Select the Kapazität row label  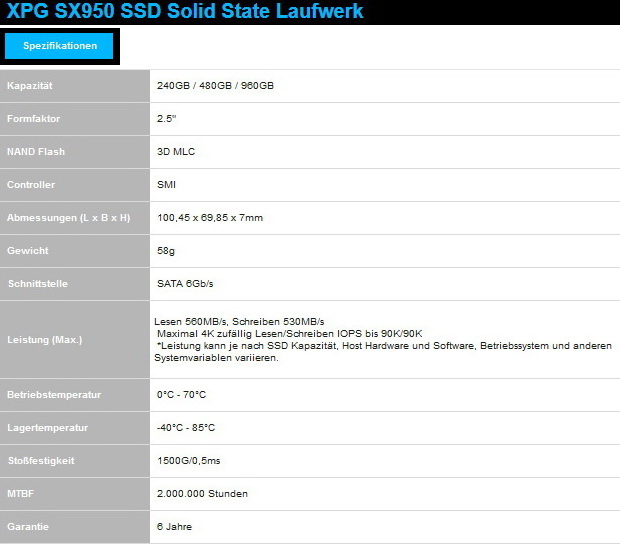(30, 86)
